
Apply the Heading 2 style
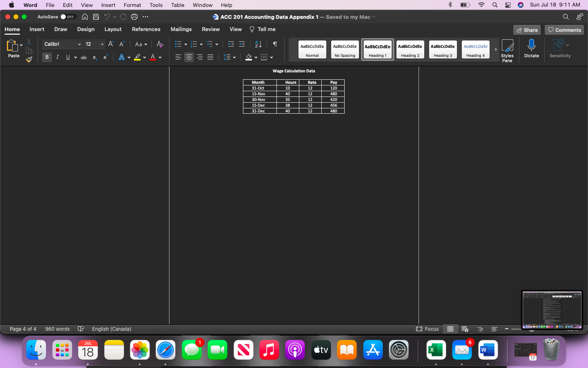[x=410, y=49]
